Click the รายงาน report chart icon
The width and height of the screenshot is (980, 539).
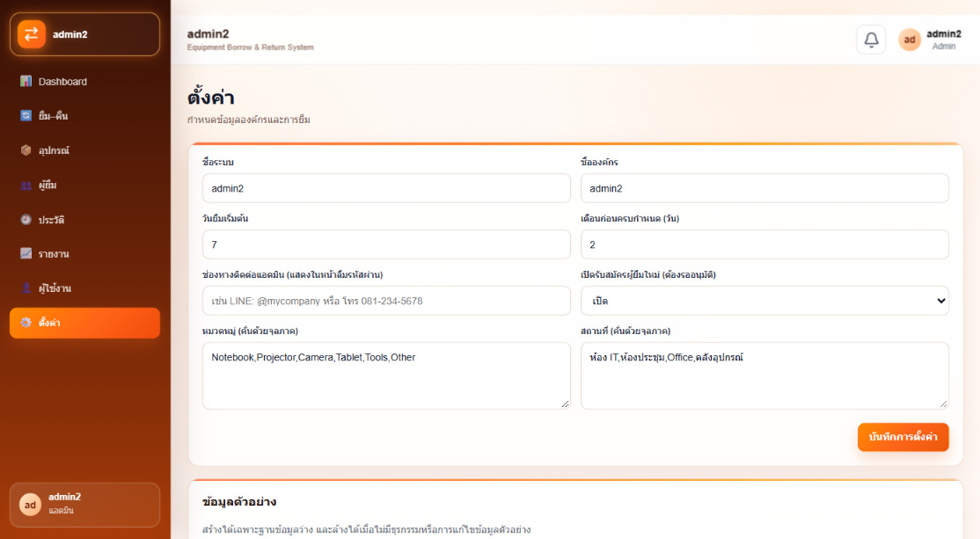[x=26, y=253]
